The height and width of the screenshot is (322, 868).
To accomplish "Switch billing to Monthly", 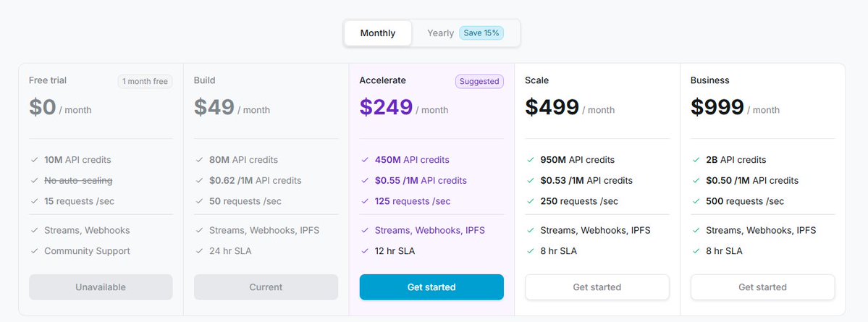I will [378, 33].
